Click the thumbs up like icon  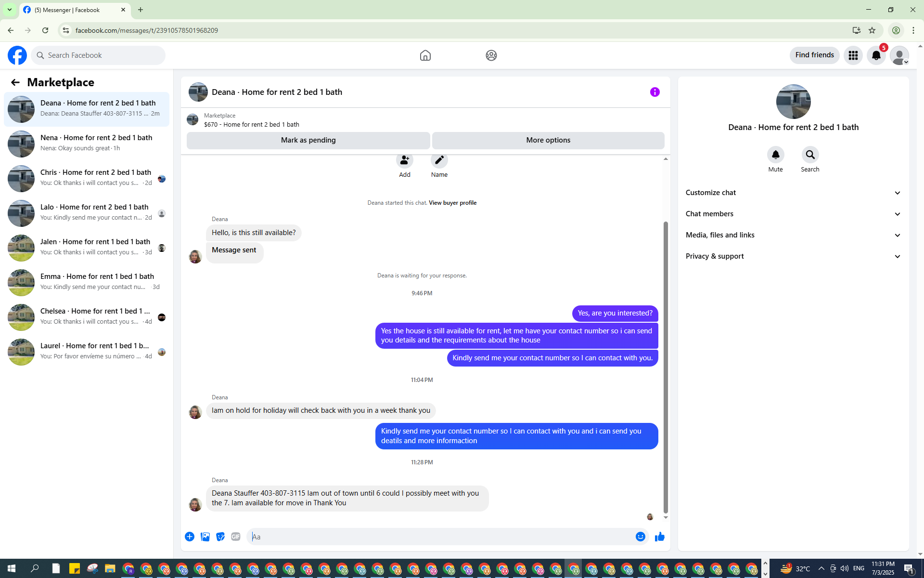pyautogui.click(x=659, y=537)
